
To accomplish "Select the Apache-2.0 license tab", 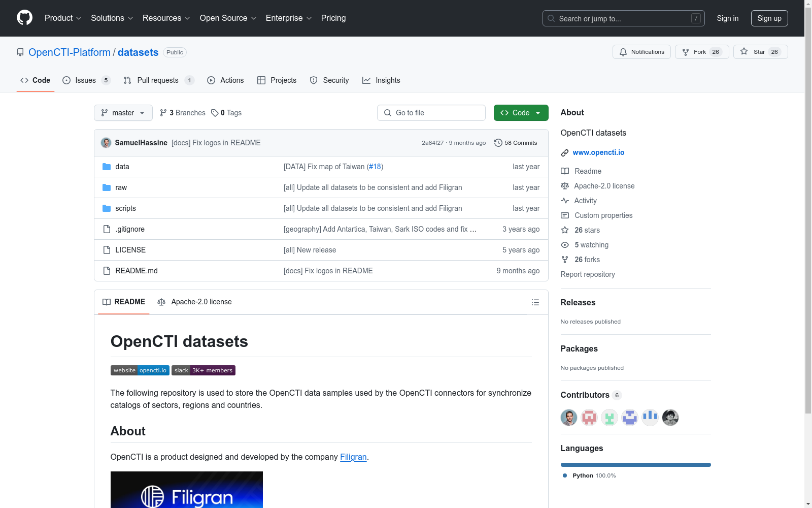I will (x=195, y=302).
